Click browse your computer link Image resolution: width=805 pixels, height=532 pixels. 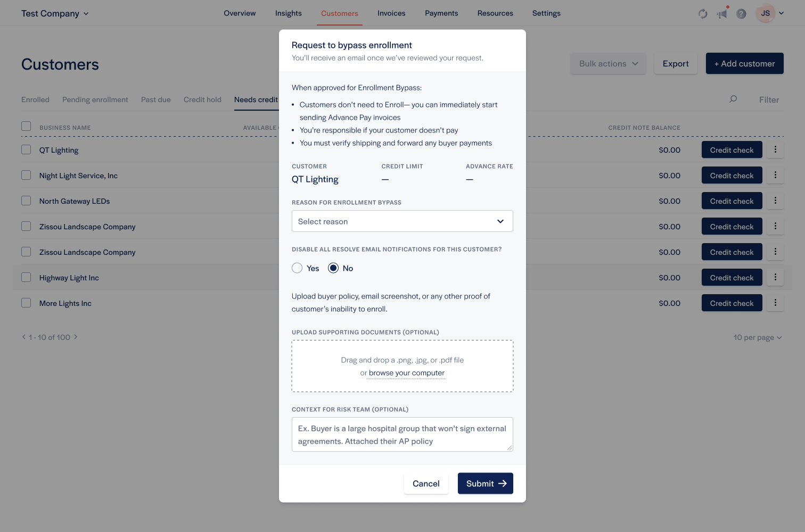(x=406, y=373)
